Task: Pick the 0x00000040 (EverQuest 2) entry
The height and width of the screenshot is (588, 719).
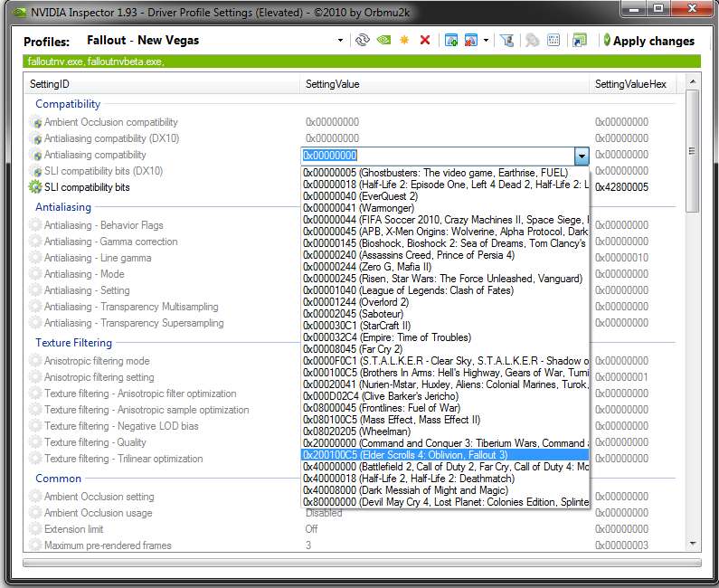Action: [x=445, y=196]
